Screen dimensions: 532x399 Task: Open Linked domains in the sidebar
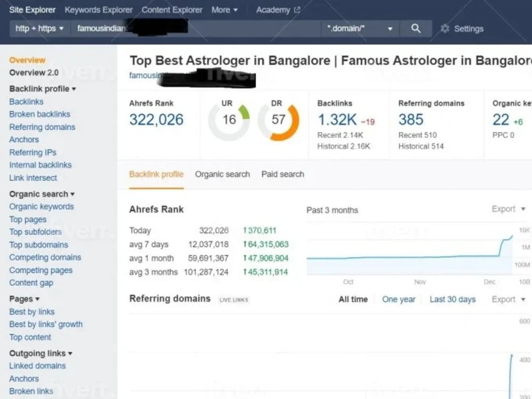tap(38, 366)
